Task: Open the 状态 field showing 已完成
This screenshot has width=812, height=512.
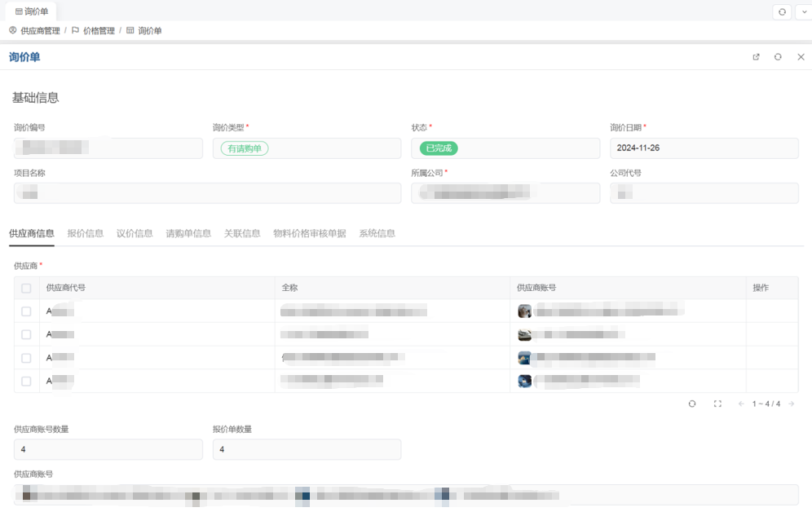Action: (x=505, y=148)
